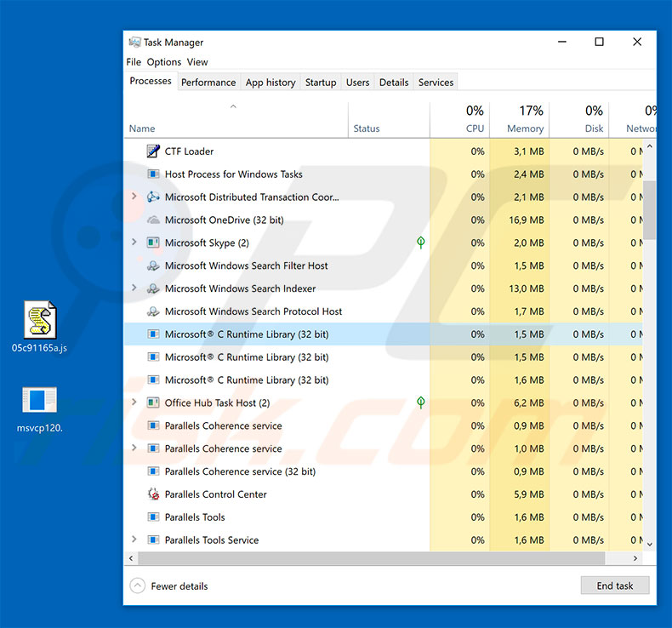Click the 3,1 MB memory value
672x628 pixels.
point(529,151)
